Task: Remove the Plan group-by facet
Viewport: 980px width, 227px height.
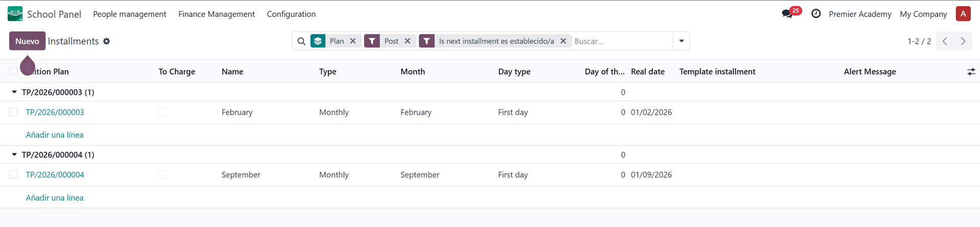Action: pos(353,41)
